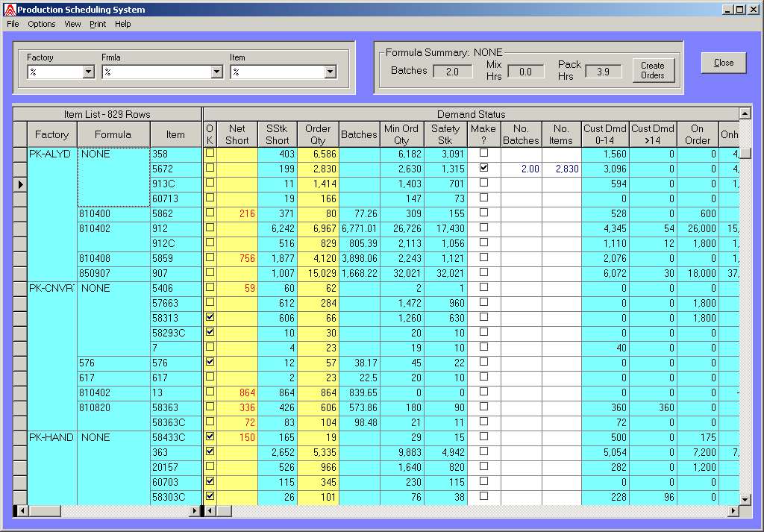Image resolution: width=764 pixels, height=532 pixels.
Task: Open the Help menu
Action: [123, 24]
